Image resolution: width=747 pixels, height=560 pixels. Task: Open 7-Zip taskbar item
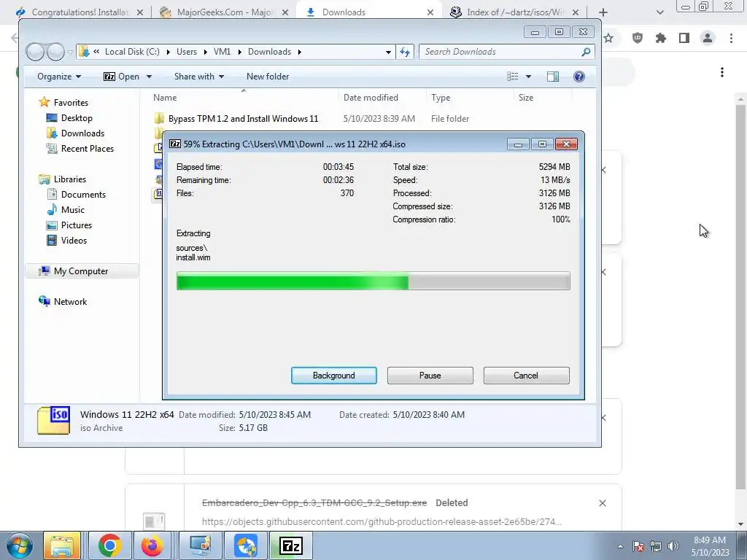pos(291,545)
